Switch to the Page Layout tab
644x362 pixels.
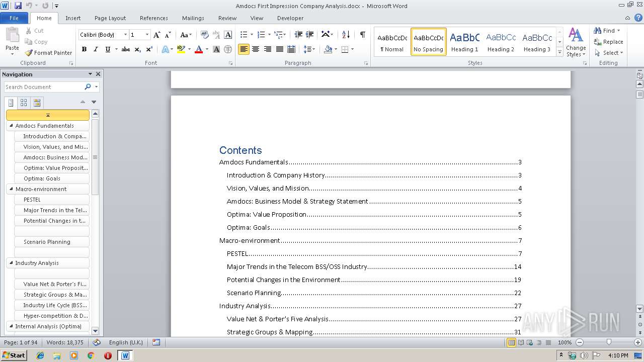pos(110,18)
